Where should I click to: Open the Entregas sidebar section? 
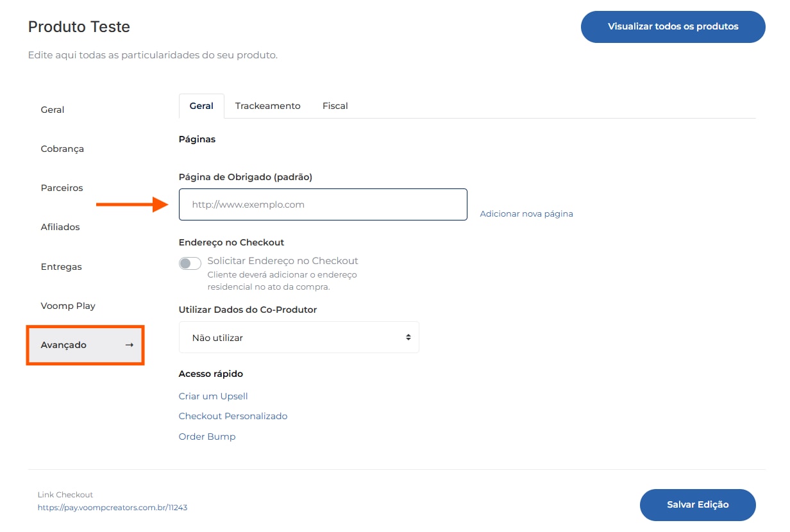[61, 267]
